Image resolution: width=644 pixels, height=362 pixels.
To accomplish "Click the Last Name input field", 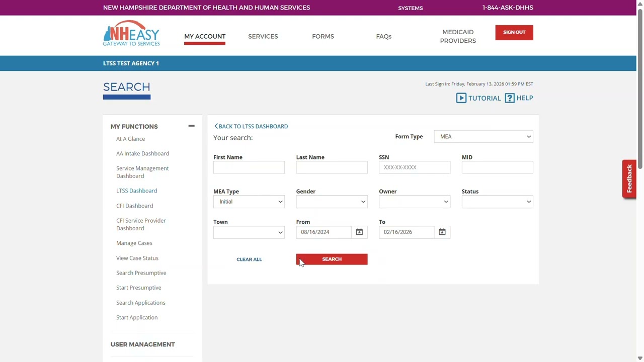I will pos(332,167).
